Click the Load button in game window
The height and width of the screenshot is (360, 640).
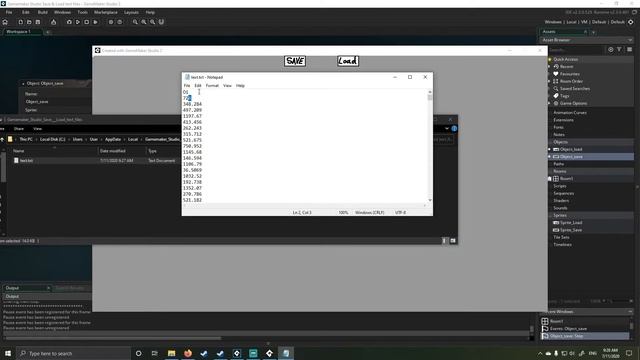pyautogui.click(x=348, y=61)
